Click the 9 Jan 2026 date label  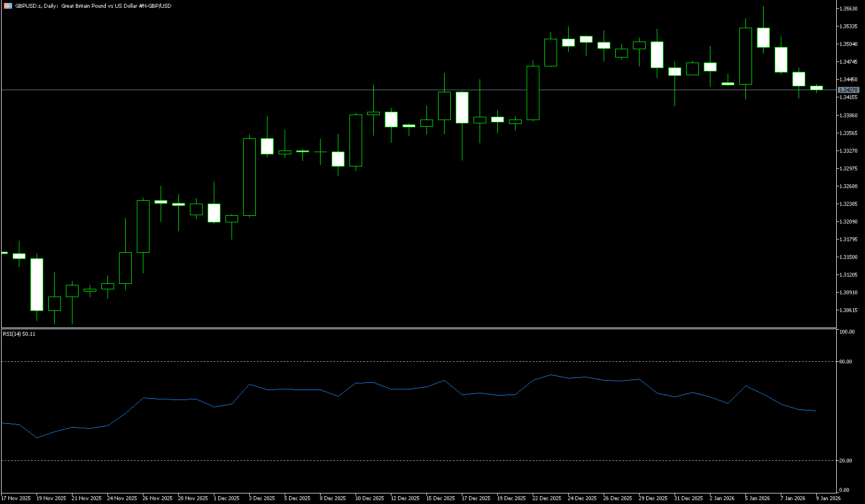click(828, 498)
